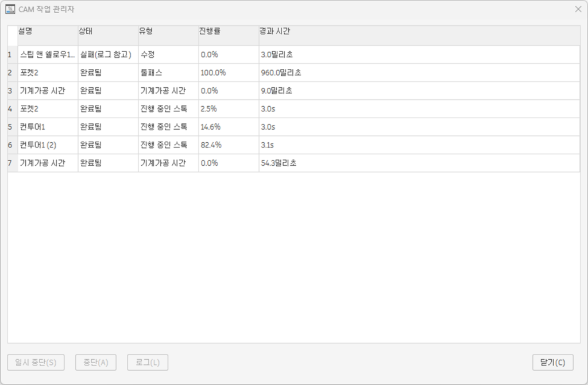588x385 pixels.
Task: Select 포켓2 in row 4
Action: (x=48, y=108)
